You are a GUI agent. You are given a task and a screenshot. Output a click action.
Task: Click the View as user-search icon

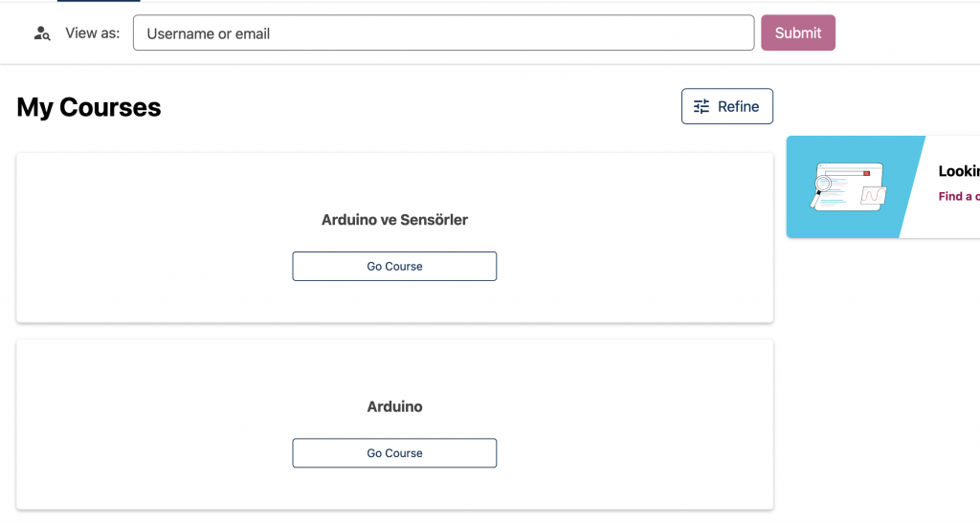coord(42,33)
